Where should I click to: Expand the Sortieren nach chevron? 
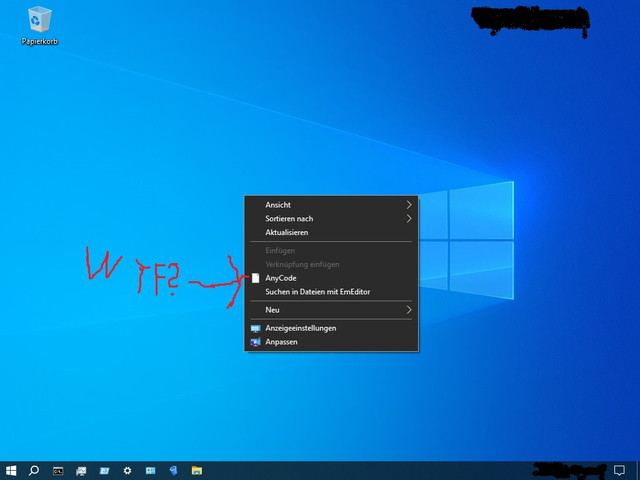[409, 219]
